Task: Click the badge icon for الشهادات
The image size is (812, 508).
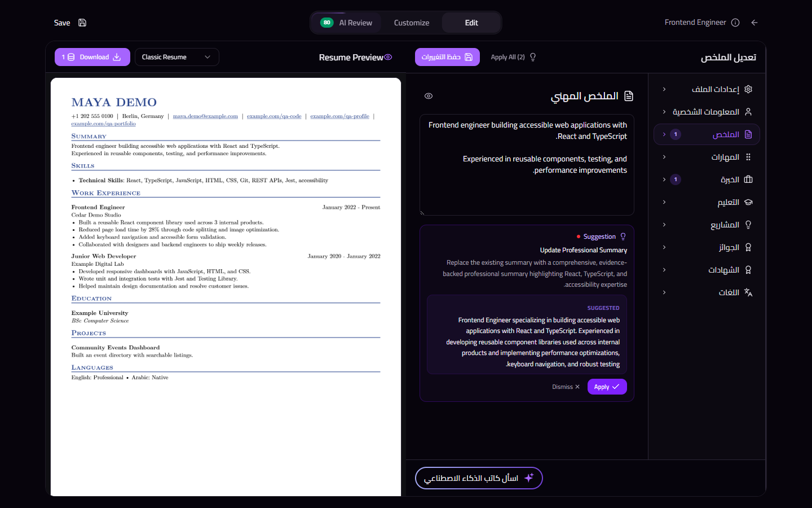Action: tap(748, 270)
